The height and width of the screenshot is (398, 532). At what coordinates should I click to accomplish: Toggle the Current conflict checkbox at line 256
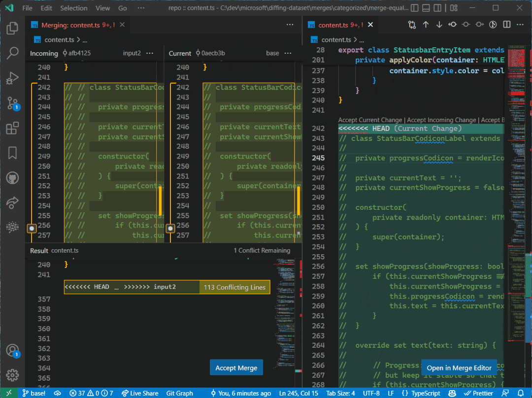point(170,229)
